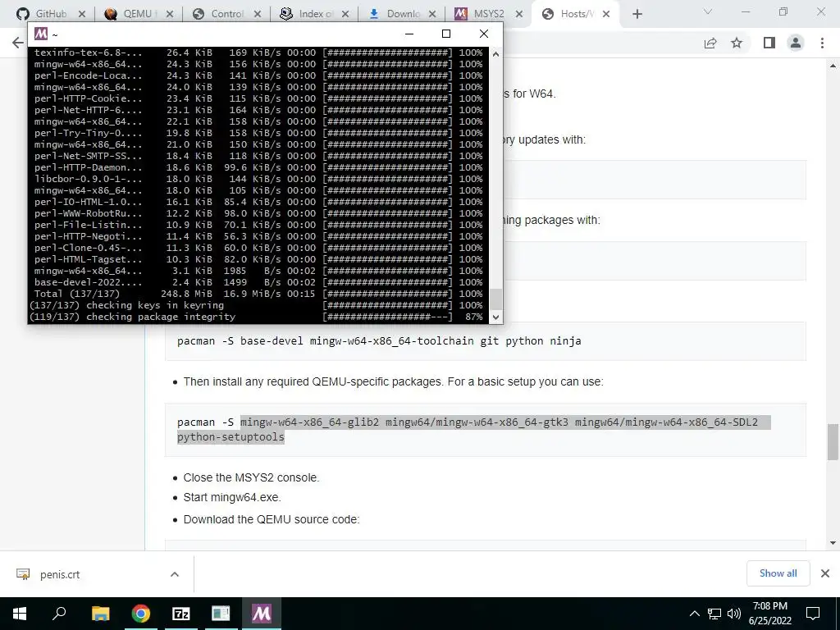Open taskbar search

point(59,614)
